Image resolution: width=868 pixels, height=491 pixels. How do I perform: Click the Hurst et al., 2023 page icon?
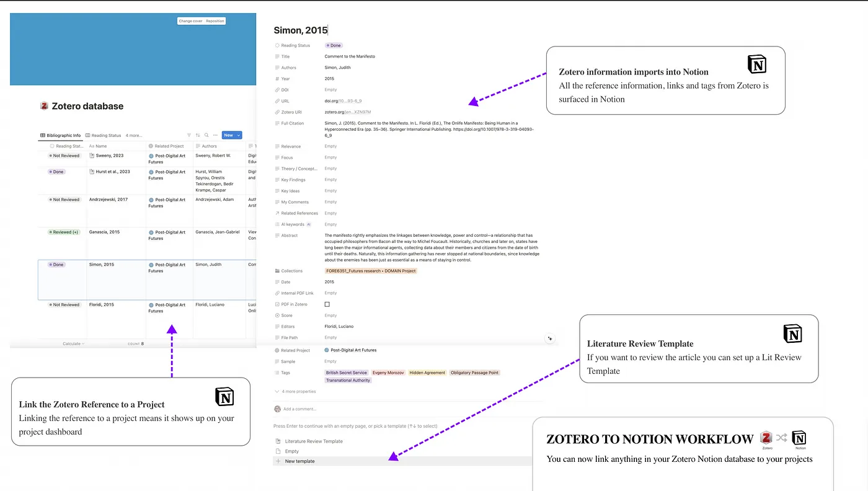tap(92, 172)
